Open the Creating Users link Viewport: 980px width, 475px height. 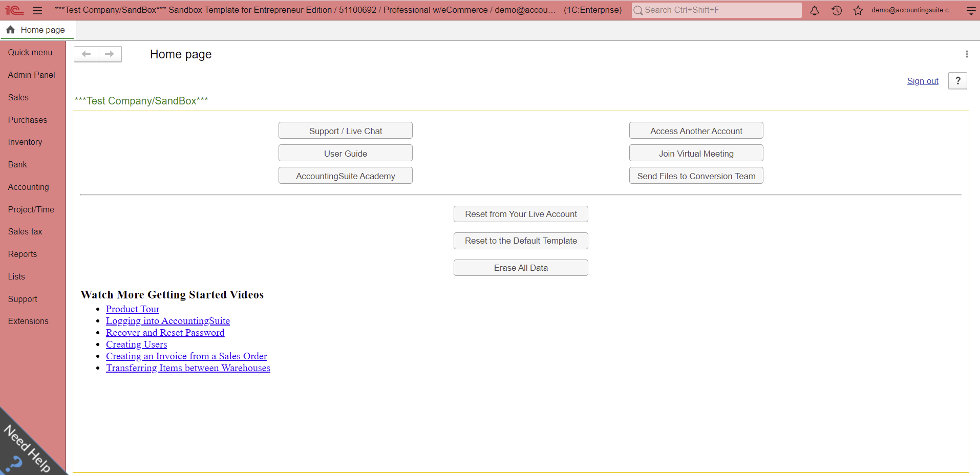136,344
